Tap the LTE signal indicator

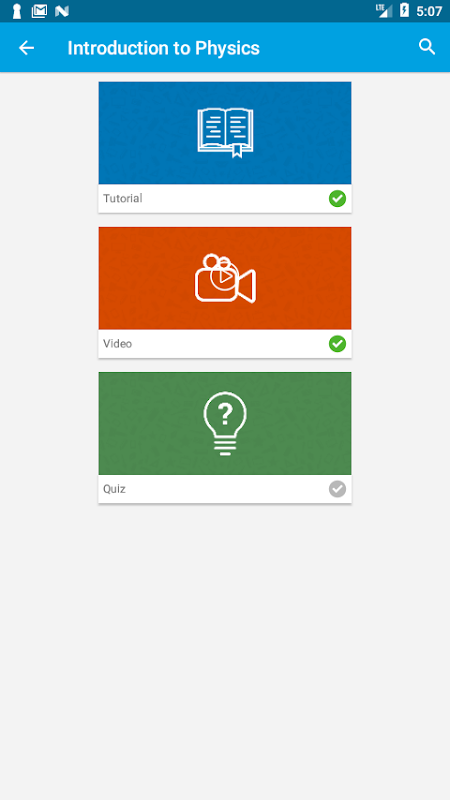click(384, 11)
